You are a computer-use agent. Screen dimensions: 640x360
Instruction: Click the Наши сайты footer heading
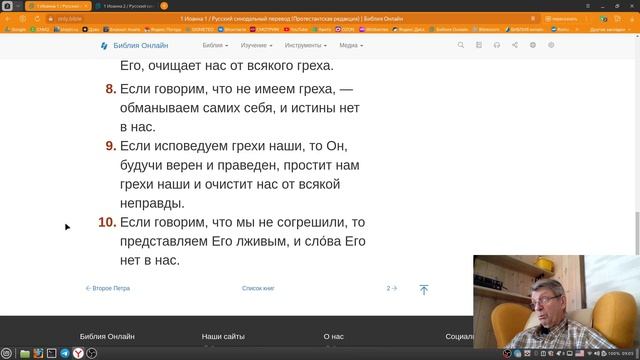223,337
